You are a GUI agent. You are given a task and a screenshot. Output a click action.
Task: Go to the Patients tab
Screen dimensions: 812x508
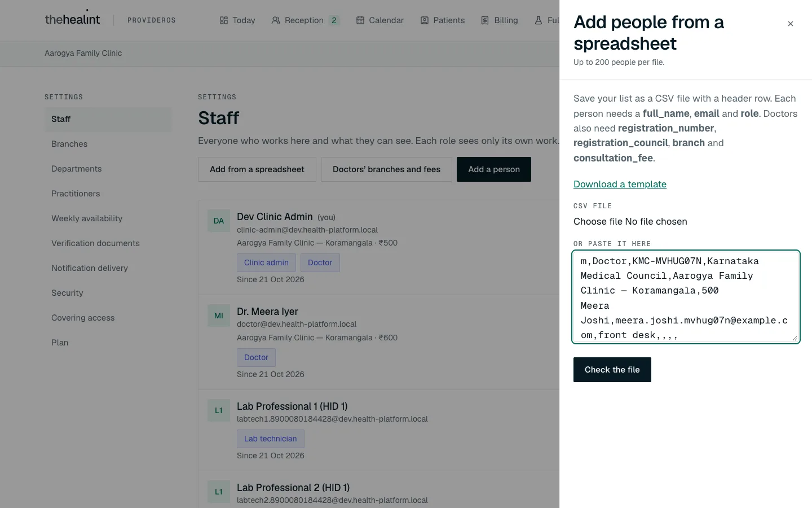coord(443,20)
